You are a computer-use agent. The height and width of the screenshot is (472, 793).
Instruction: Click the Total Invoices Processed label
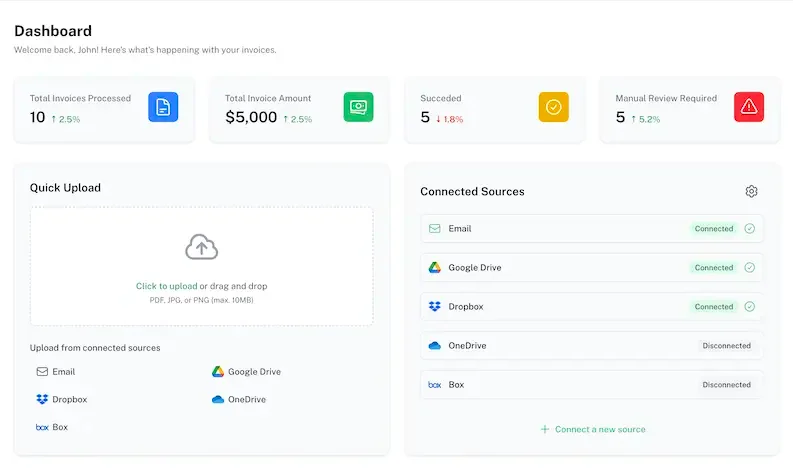click(80, 98)
